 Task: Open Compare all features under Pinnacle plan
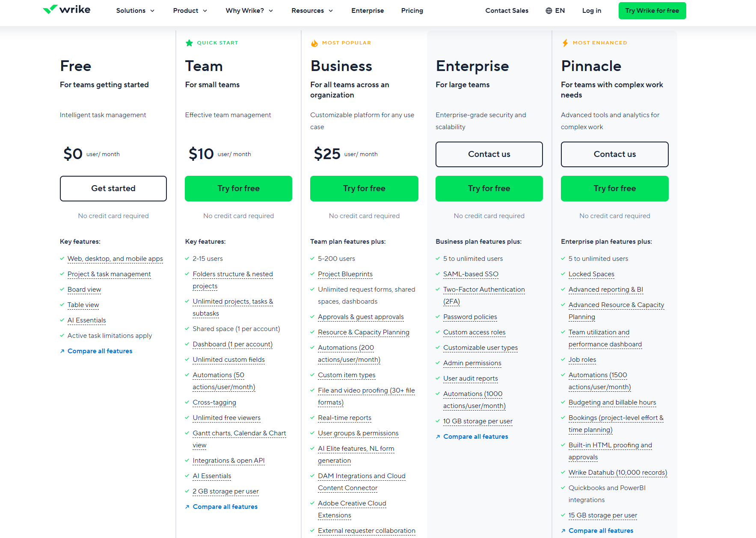click(601, 531)
